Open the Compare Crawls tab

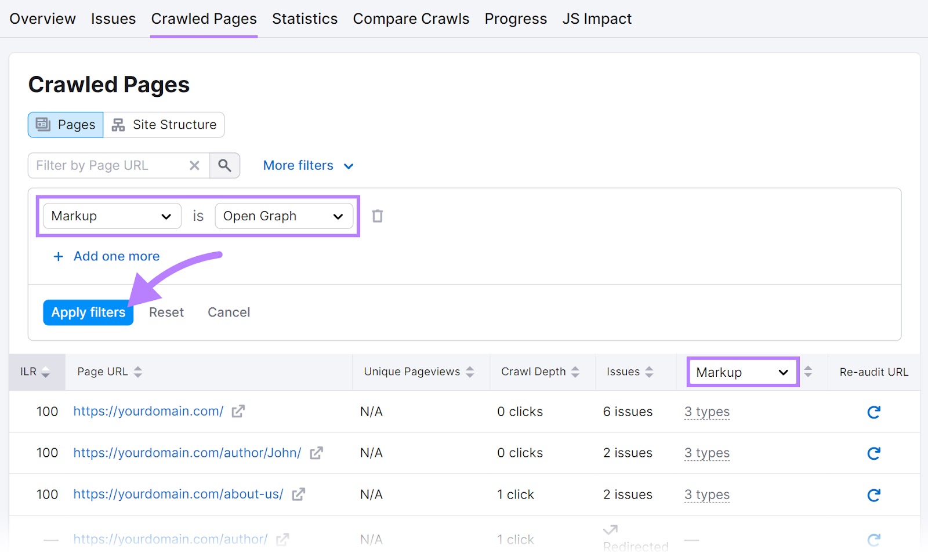point(411,18)
